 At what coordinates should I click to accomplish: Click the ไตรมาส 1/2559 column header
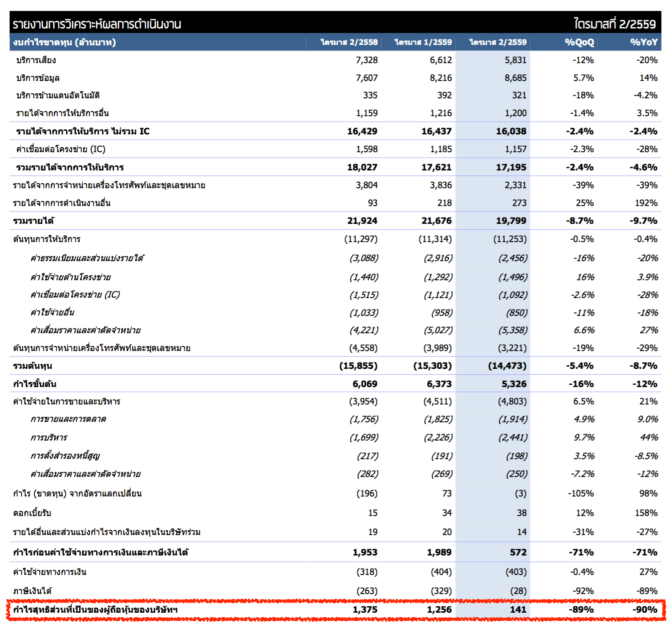[423, 42]
